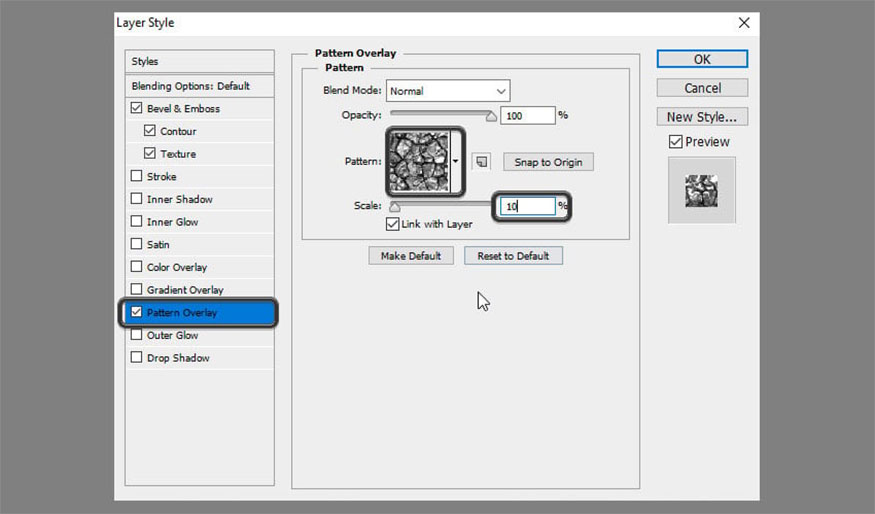This screenshot has width=875, height=514.
Task: Click the New Style... button
Action: pyautogui.click(x=702, y=117)
